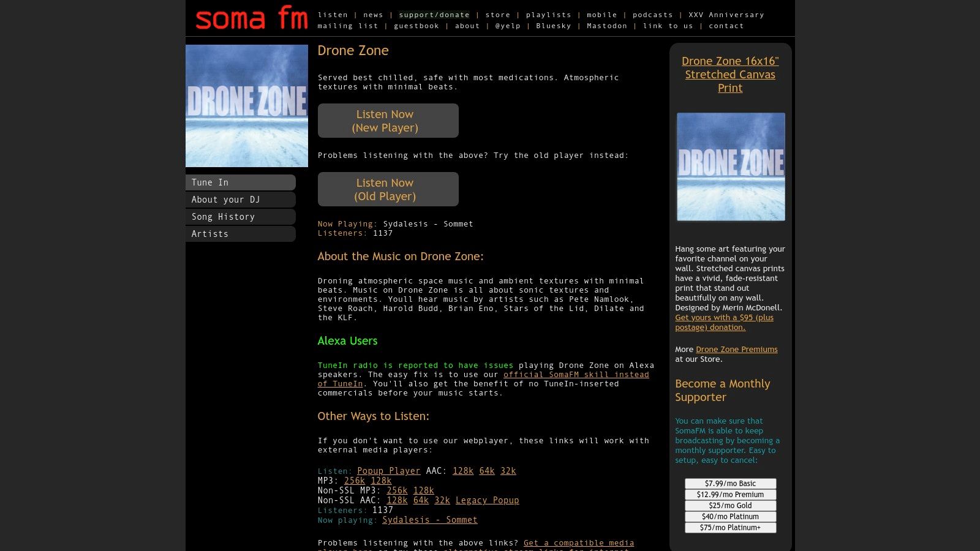The image size is (980, 551).
Task: Open Non-SSL AAC 64k link
Action: tap(421, 500)
